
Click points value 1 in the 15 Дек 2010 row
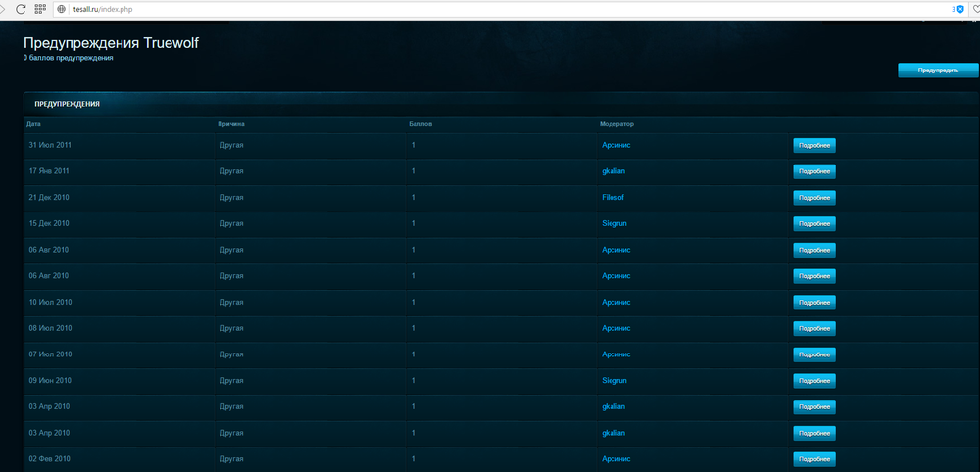pos(414,223)
